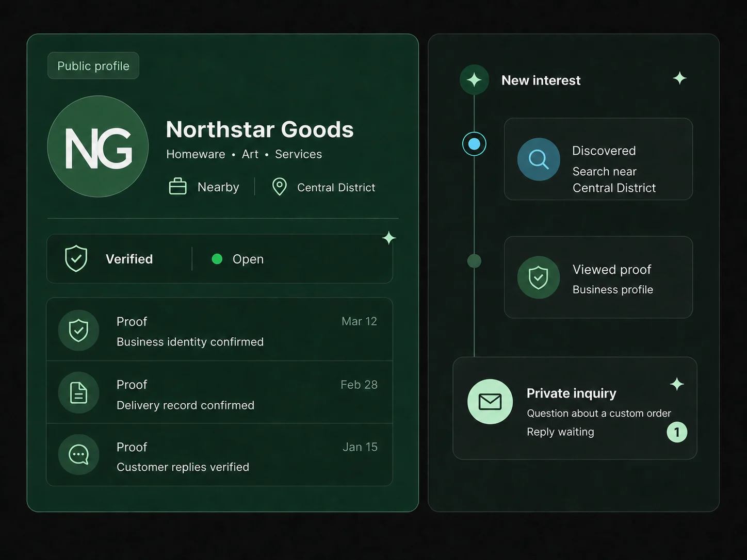Click sparkle icon right of New interest
This screenshot has width=747, height=560.
click(680, 78)
